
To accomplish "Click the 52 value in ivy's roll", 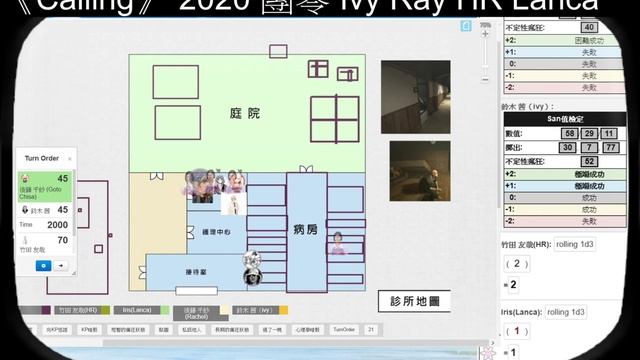I will [589, 161].
